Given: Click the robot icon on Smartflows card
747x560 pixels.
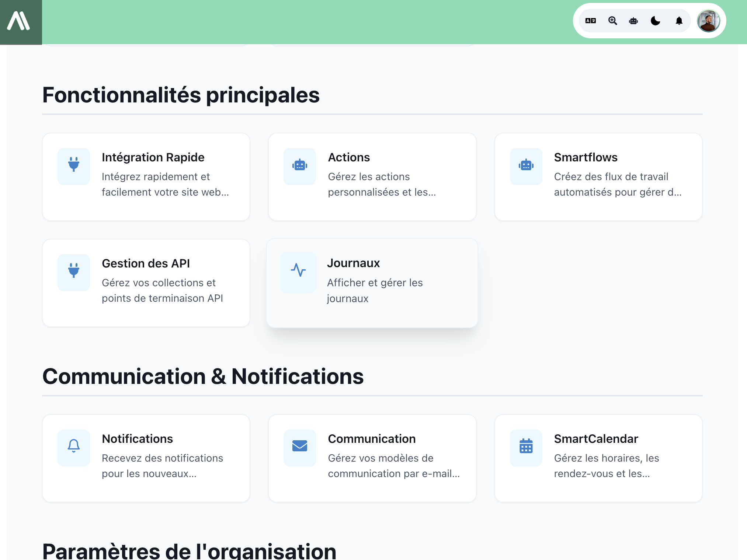Looking at the screenshot, I should point(526,165).
